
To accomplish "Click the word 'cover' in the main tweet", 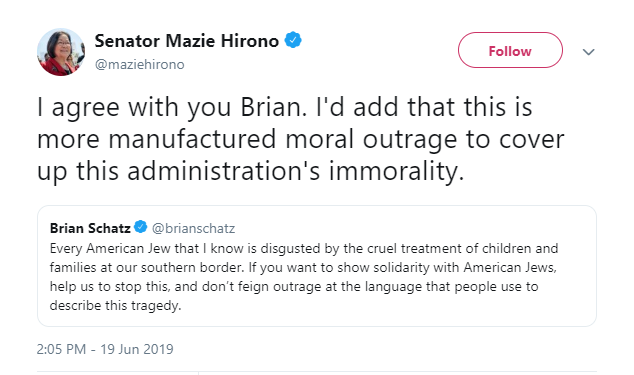I will click(x=531, y=140).
